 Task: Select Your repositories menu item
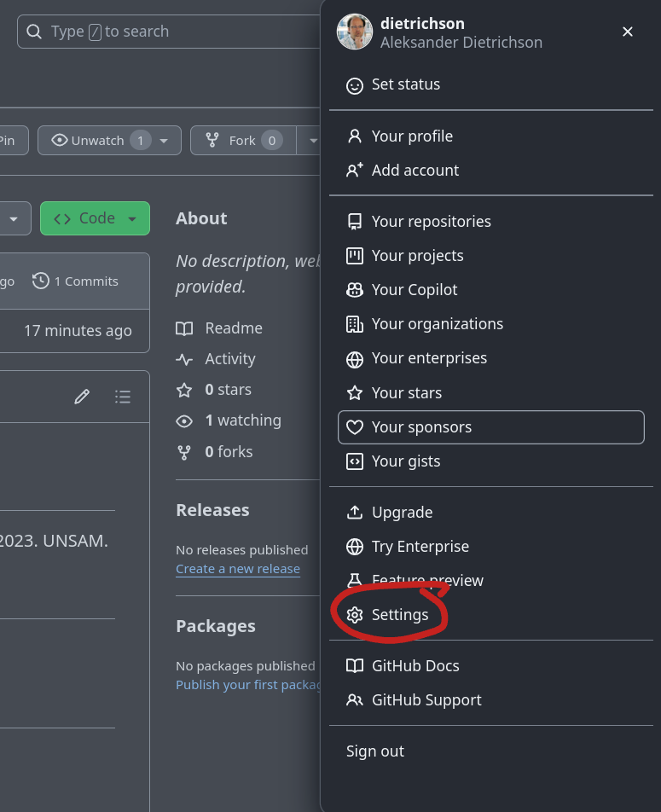431,222
